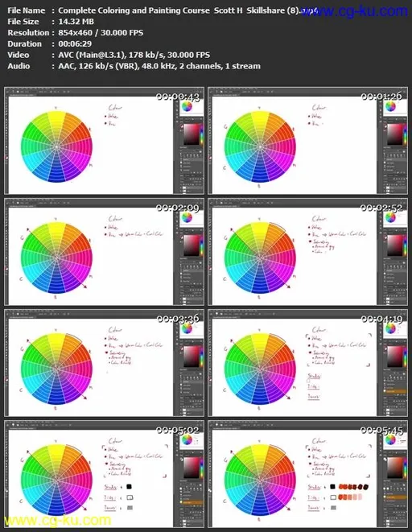The height and width of the screenshot is (532, 412).
Task: Select the video codec line 'AVC (Main@L3.1)'
Action: click(x=91, y=55)
